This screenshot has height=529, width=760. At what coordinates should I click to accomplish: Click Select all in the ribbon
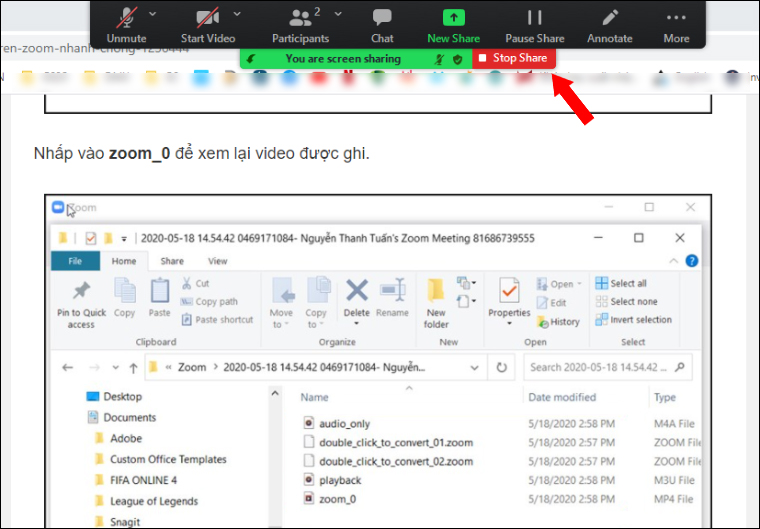[621, 283]
